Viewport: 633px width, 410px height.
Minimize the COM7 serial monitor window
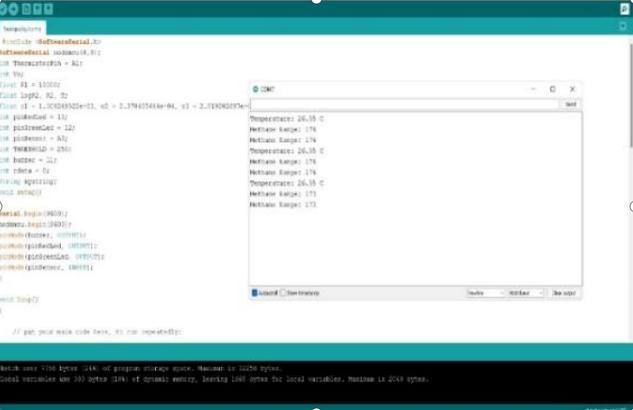pyautogui.click(x=533, y=89)
